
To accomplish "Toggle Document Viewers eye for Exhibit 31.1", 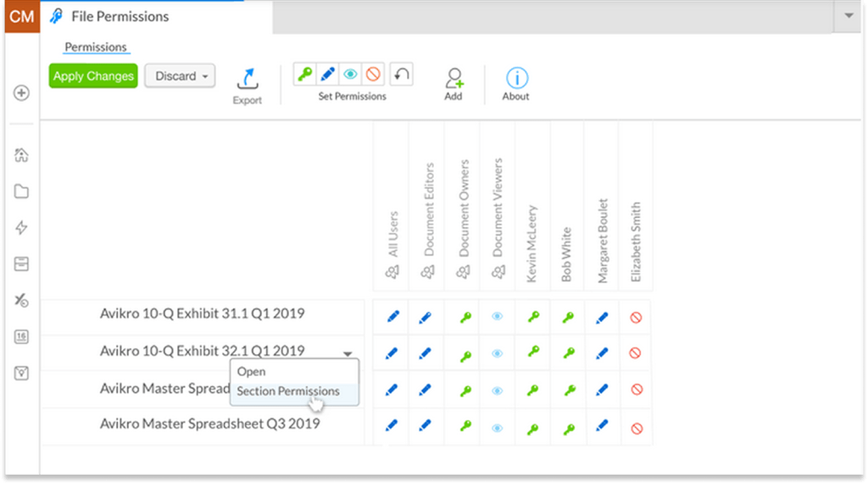I will tap(498, 317).
